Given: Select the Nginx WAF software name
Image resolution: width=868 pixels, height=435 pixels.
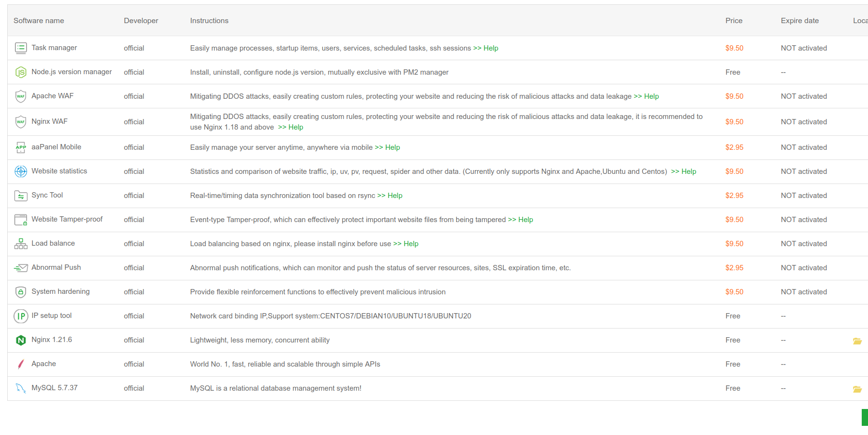Looking at the screenshot, I should 49,121.
